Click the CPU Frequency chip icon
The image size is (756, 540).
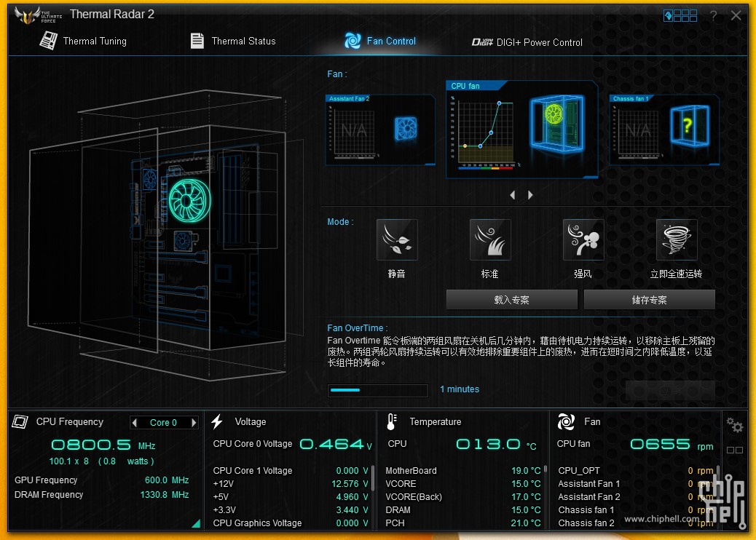20,421
